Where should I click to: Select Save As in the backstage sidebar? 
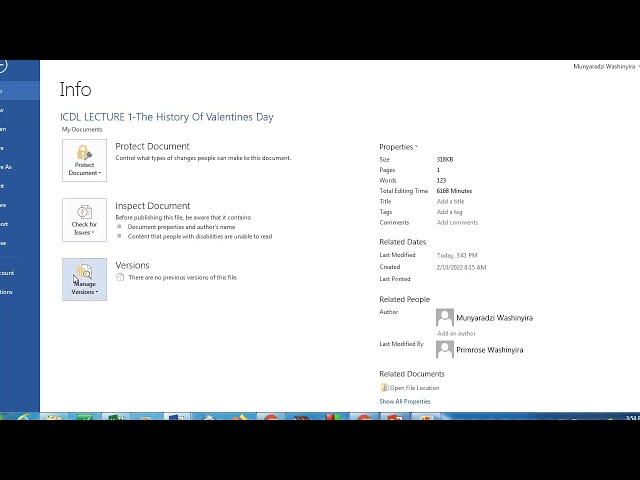[20, 167]
